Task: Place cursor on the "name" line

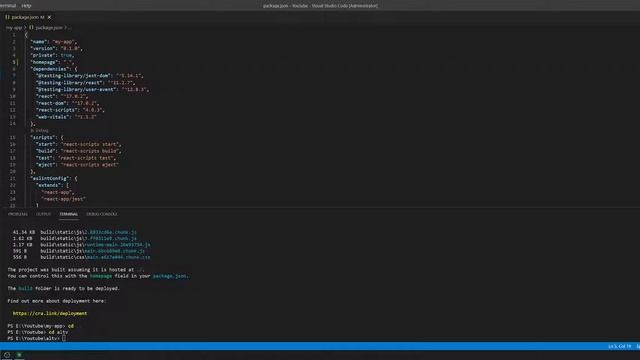Action: coord(53,42)
